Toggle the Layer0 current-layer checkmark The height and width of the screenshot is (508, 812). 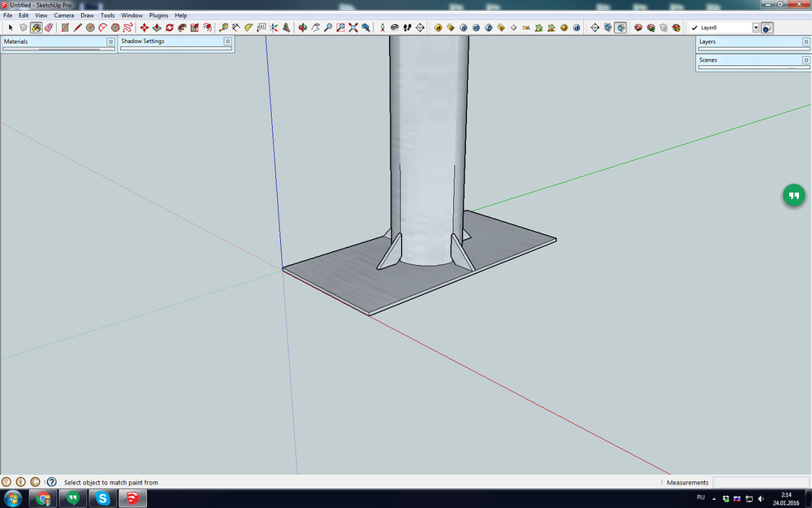[x=695, y=28]
